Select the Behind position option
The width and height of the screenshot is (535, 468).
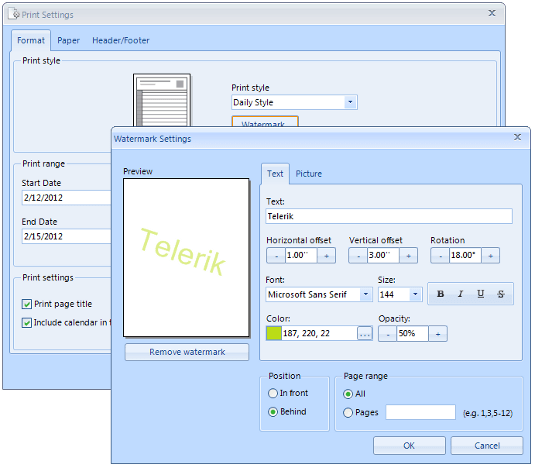click(x=273, y=412)
